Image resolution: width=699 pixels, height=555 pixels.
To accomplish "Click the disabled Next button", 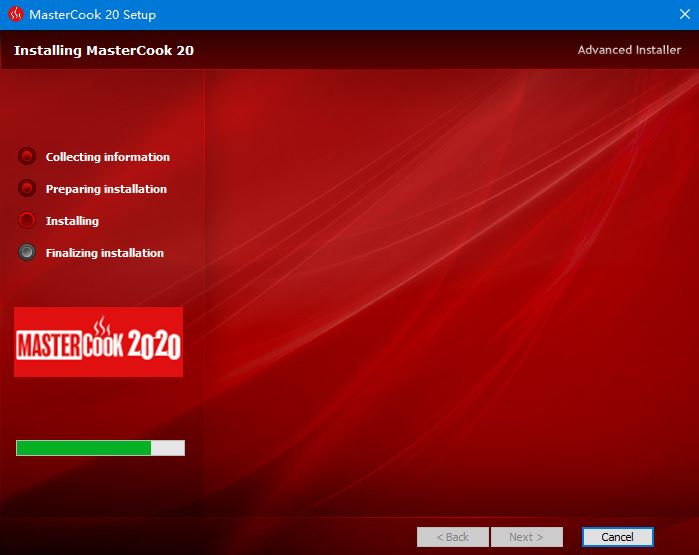I will tap(526, 537).
